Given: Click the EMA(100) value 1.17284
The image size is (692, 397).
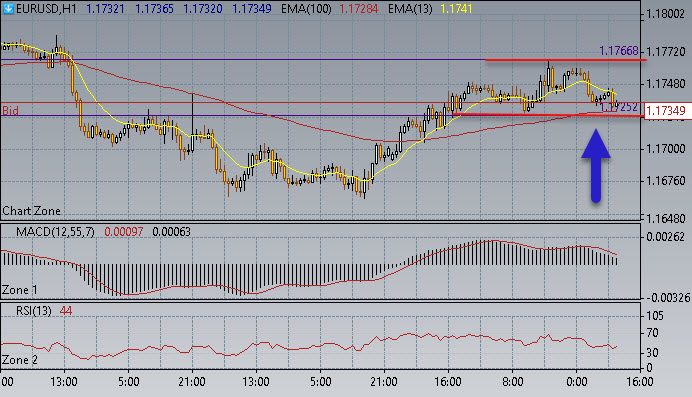Looking at the screenshot, I should 359,8.
